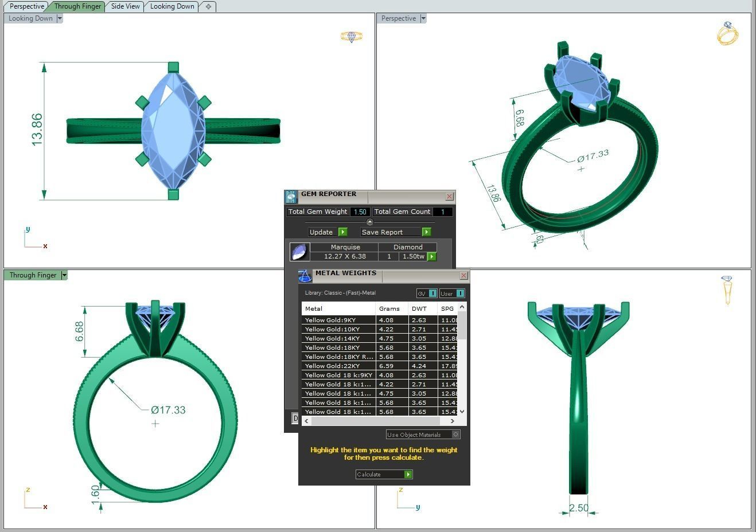Click the Save Report button
This screenshot has width=756, height=532.
pos(396,232)
